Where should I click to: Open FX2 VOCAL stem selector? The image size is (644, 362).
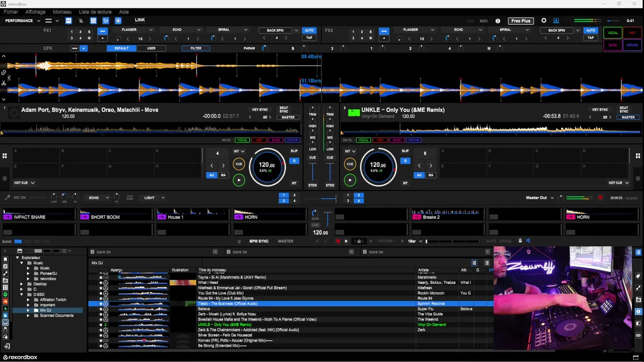(x=613, y=33)
